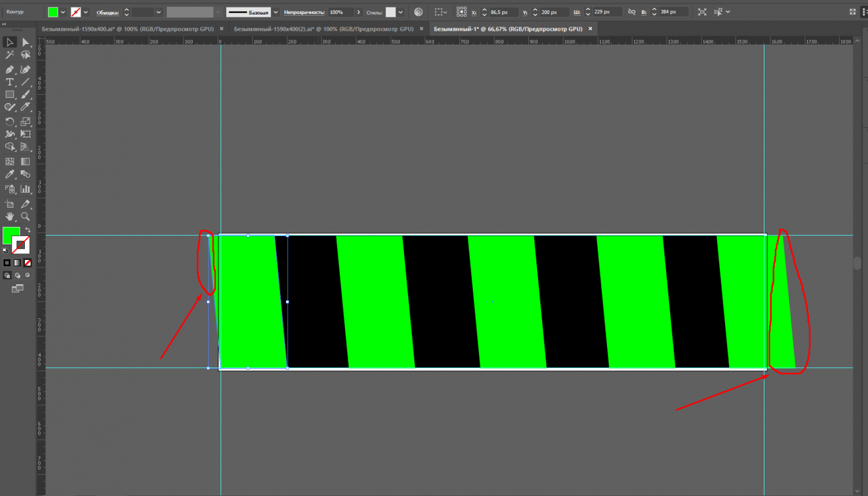The image size is (868, 496).
Task: Reset to default fill and stroke
Action: (x=6, y=251)
